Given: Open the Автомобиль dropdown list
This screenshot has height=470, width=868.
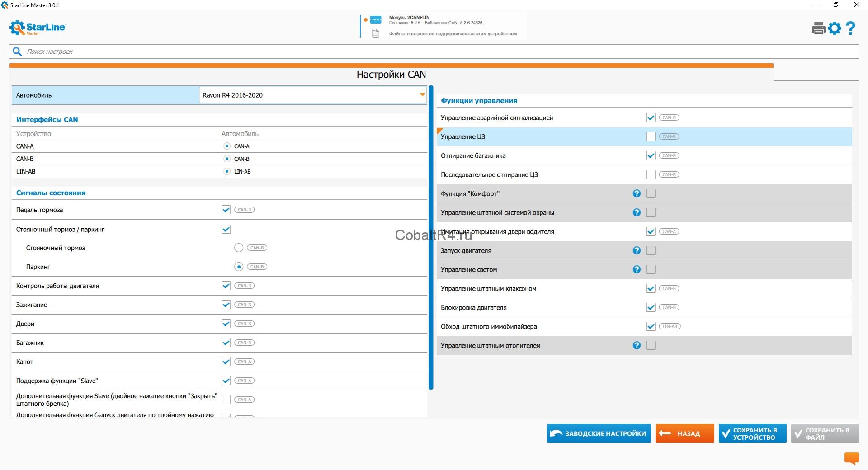Looking at the screenshot, I should [x=422, y=95].
